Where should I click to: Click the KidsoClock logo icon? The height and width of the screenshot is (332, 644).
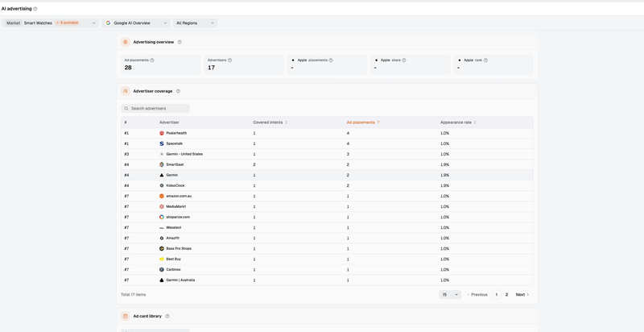pos(162,185)
